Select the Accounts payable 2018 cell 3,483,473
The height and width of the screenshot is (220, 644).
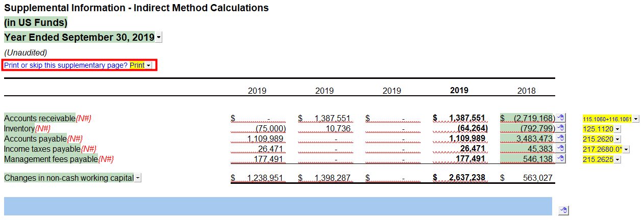point(528,139)
